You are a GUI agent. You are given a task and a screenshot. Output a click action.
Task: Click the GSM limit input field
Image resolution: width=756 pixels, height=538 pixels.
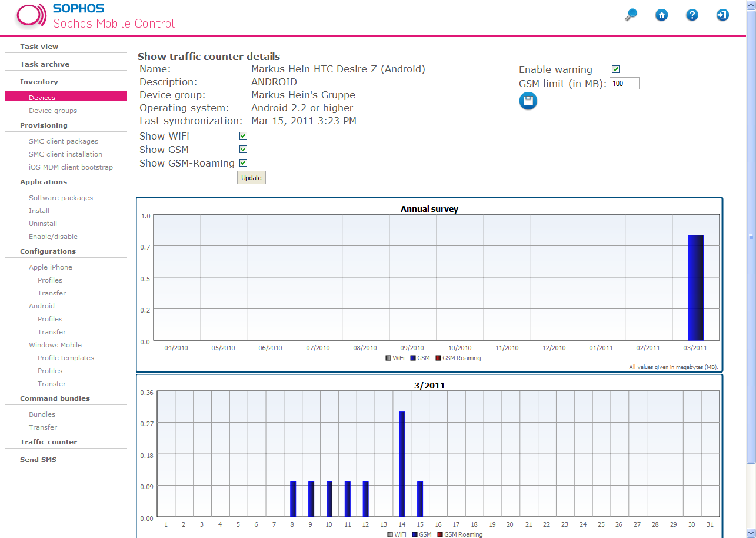pos(624,84)
